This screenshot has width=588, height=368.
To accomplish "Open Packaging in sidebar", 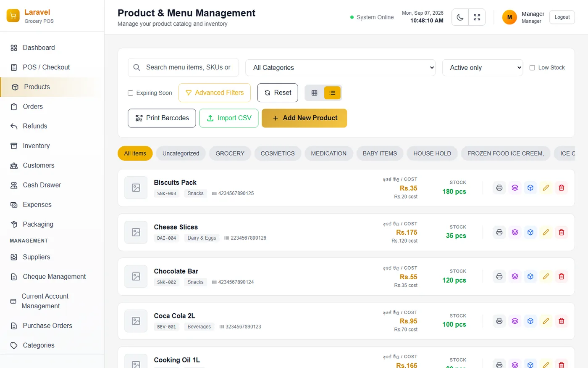I will pyautogui.click(x=52, y=224).
